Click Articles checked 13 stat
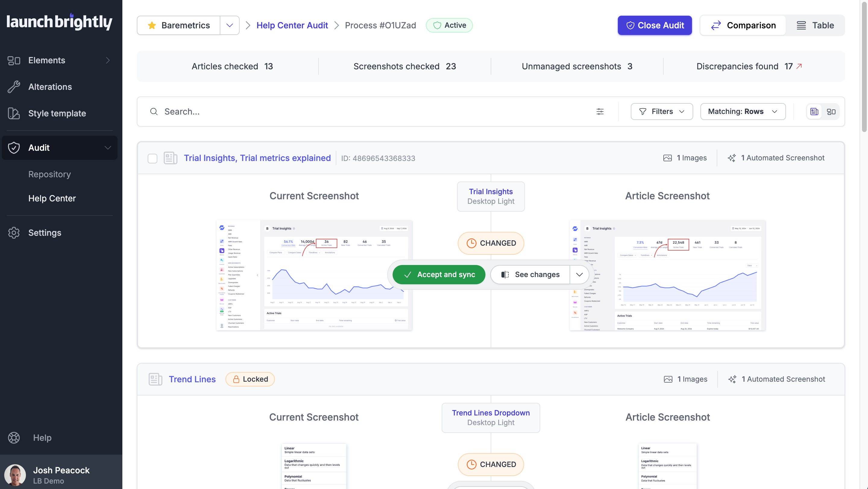 (x=232, y=66)
